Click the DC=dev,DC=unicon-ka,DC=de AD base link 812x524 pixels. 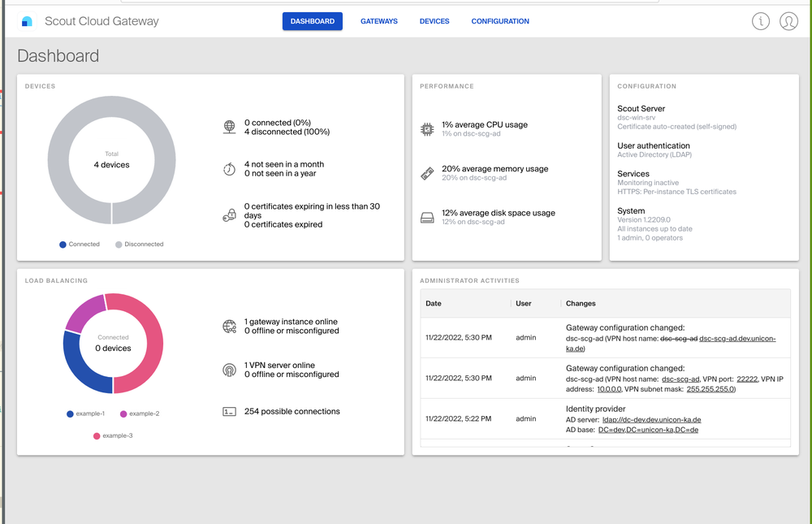click(x=648, y=430)
